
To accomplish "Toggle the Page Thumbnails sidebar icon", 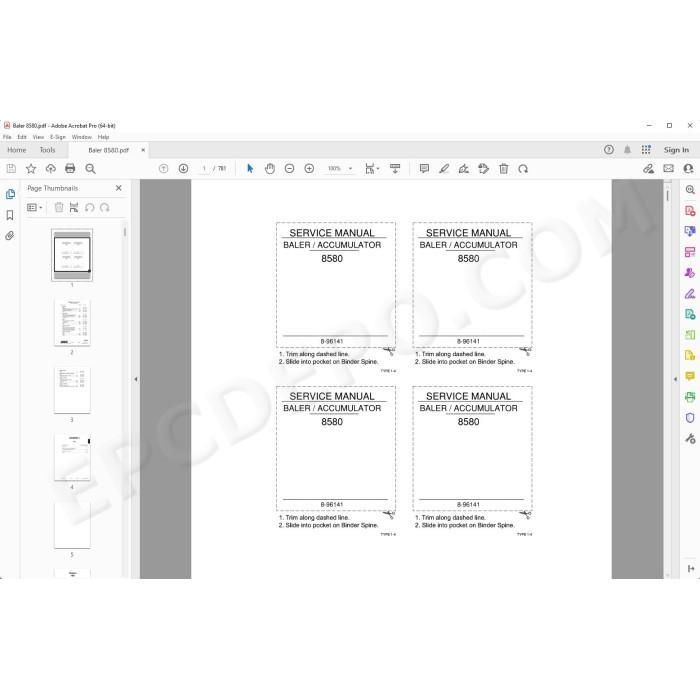I will [x=10, y=194].
